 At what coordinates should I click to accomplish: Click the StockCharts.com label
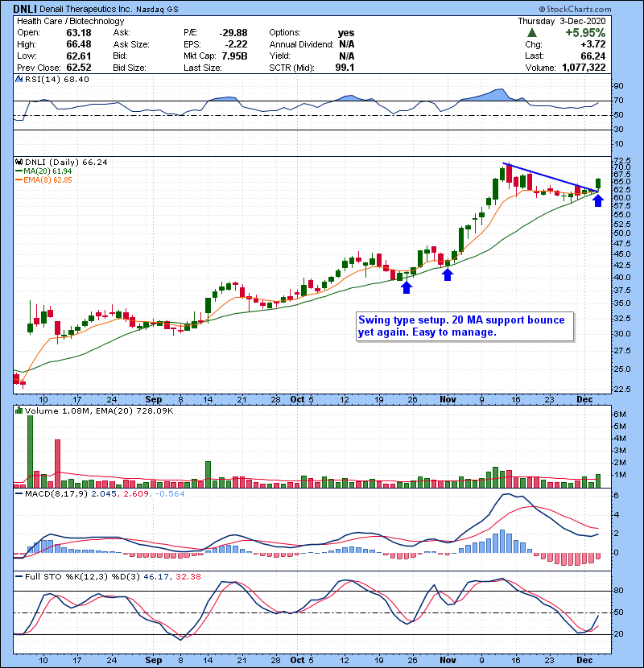(575, 9)
